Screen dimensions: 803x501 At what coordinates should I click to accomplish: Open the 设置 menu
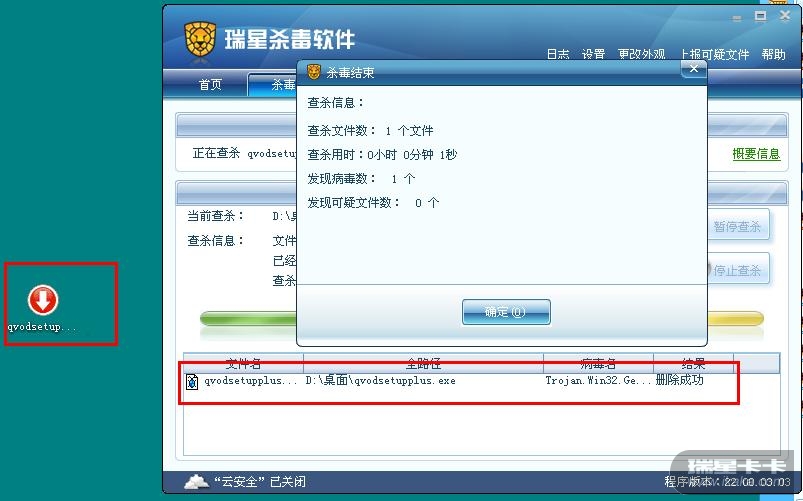click(x=593, y=54)
